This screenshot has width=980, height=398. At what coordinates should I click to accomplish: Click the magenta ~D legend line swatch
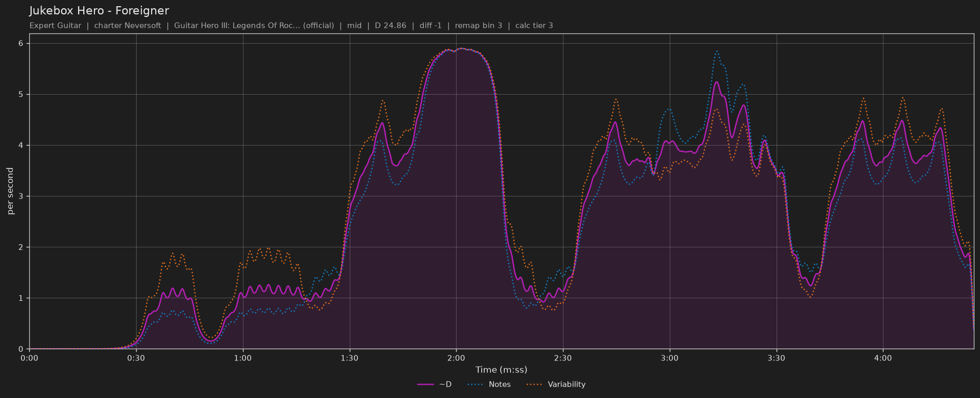(426, 384)
